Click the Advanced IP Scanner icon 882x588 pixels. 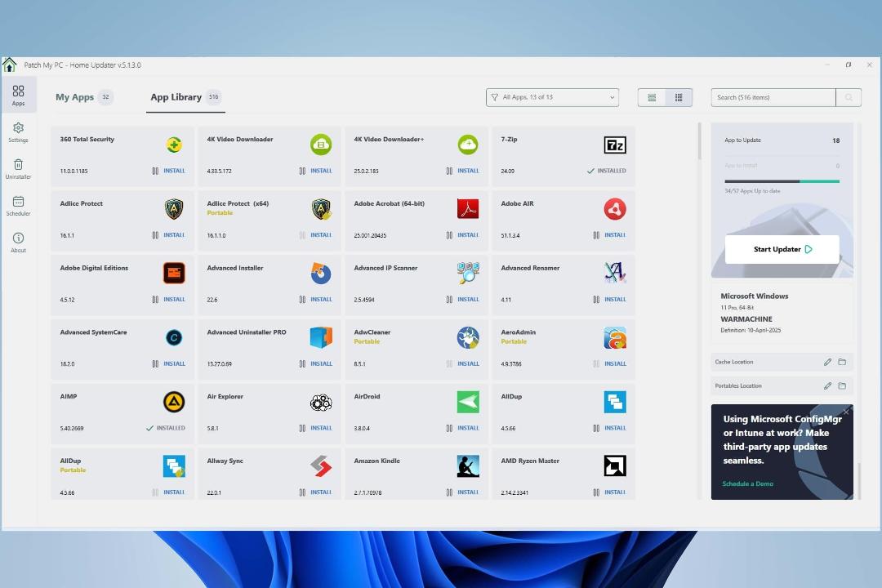click(467, 273)
